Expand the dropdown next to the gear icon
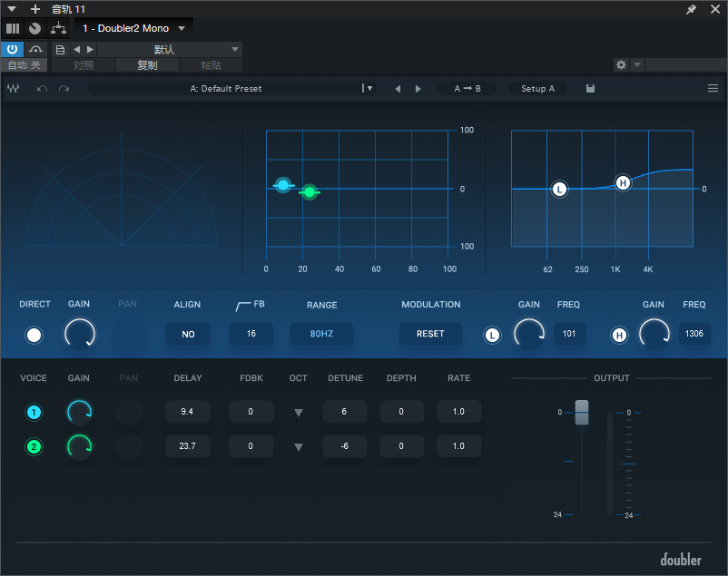Screen dimensions: 728x576 point(637,64)
